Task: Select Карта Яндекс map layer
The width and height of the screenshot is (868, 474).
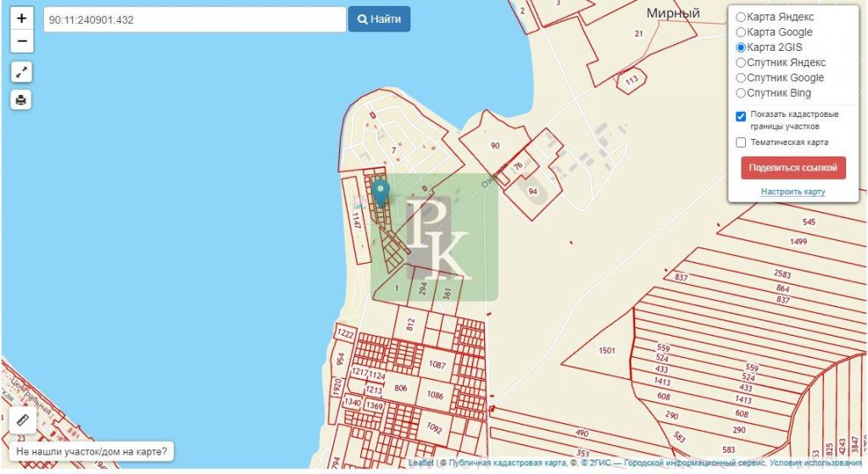Action: tap(741, 17)
